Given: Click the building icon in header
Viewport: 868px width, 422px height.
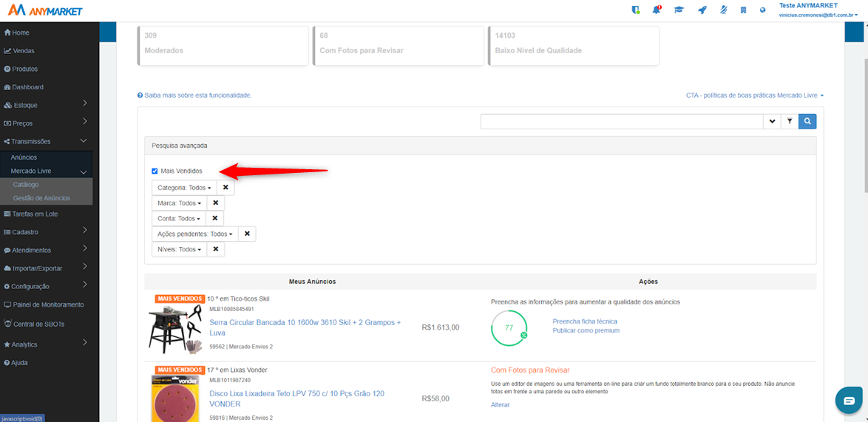Looking at the screenshot, I should [x=744, y=10].
